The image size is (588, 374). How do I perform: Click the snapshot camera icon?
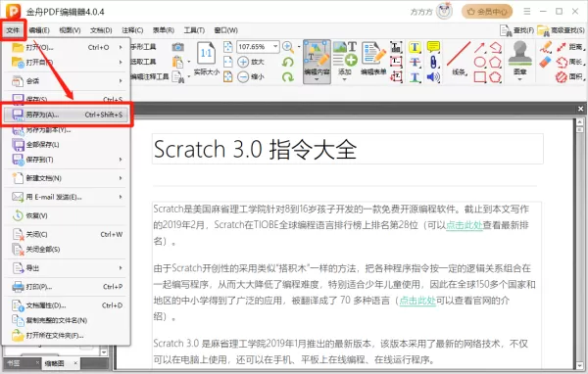tap(177, 47)
